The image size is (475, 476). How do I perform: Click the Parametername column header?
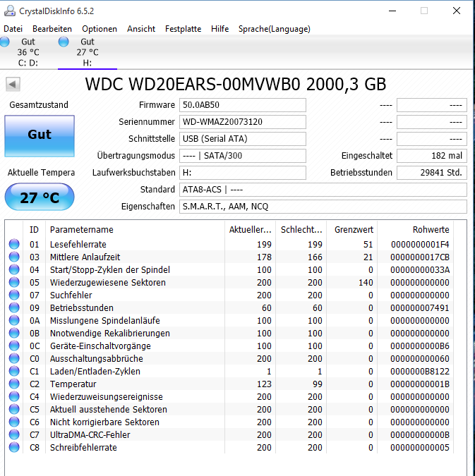[x=135, y=230]
